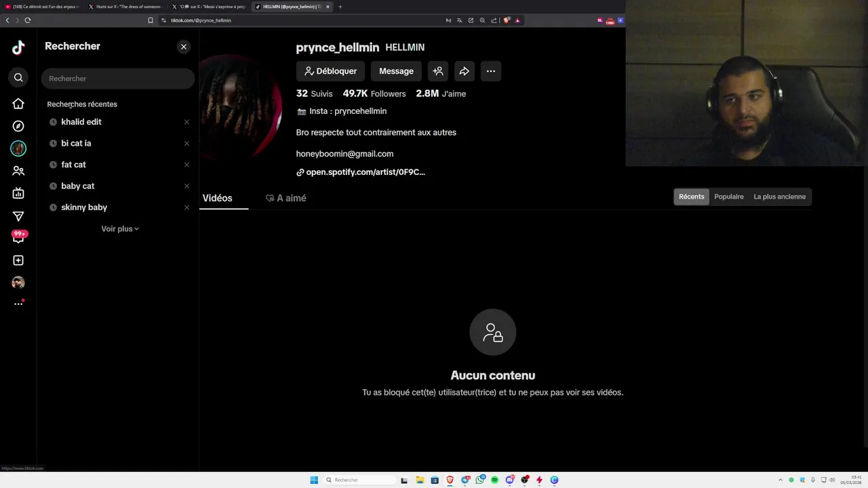The image size is (868, 488).
Task: Expand 'Voir plus' recent searches
Action: pyautogui.click(x=120, y=229)
